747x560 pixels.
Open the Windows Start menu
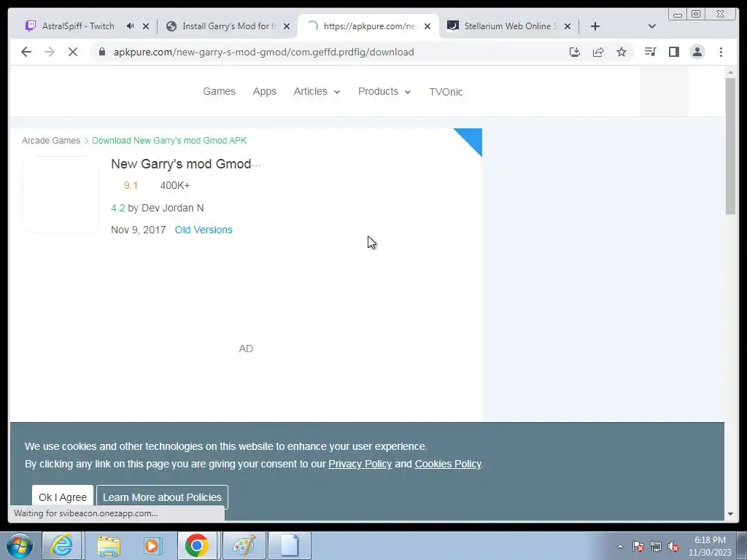(20, 545)
